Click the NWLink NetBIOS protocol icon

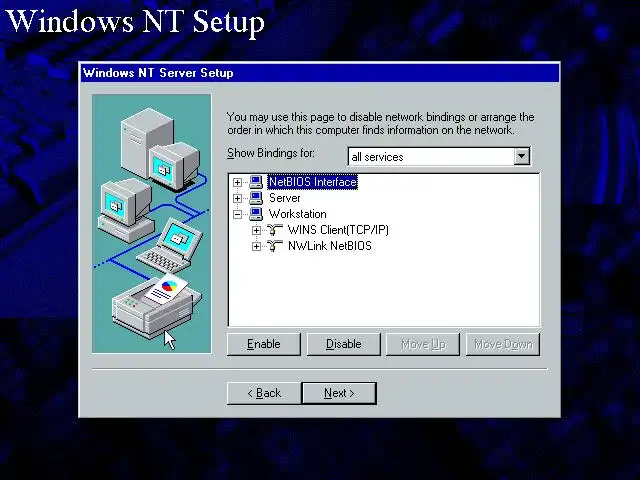(275, 246)
